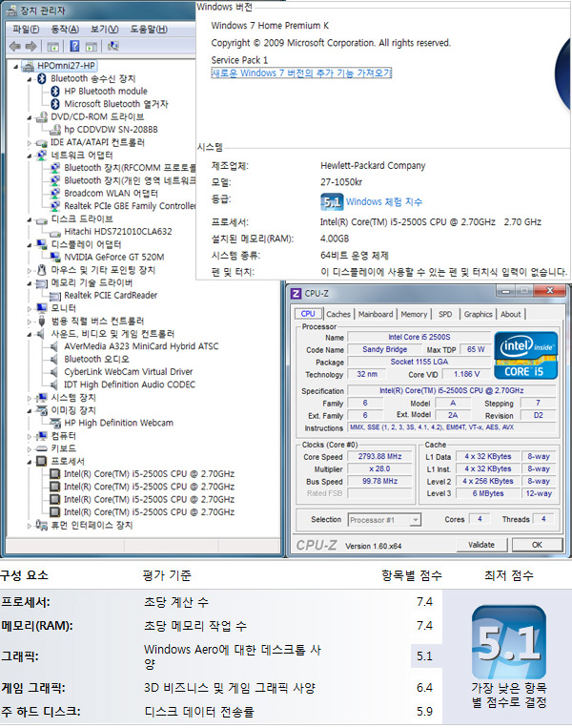Expand the IDE ATA/ATAPI 컨트롤러 branch

click(x=30, y=143)
